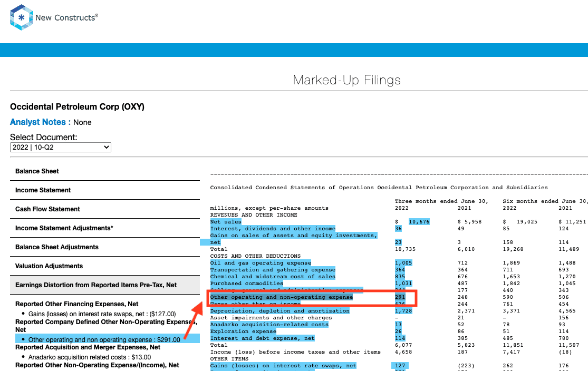
Task: Click highlighted value 1,031
Action: pos(403,284)
